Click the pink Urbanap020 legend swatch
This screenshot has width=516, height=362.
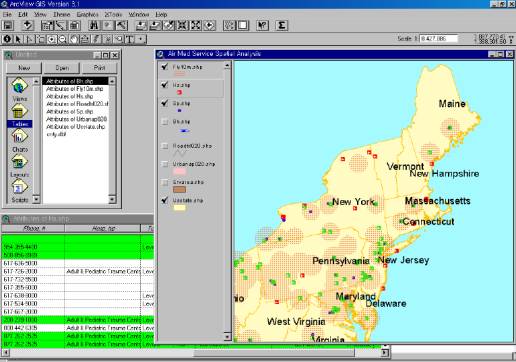(179, 171)
